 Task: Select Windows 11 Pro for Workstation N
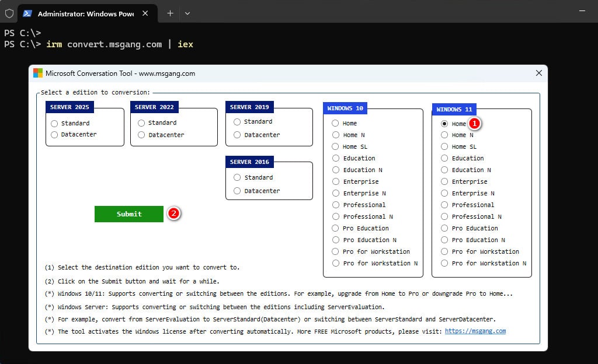(484, 263)
